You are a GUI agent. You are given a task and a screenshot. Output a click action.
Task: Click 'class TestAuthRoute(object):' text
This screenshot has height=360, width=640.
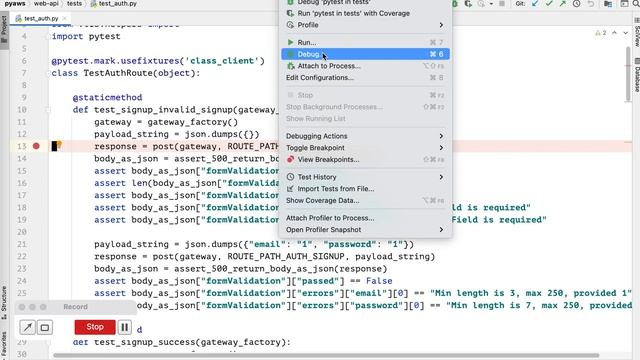click(126, 73)
